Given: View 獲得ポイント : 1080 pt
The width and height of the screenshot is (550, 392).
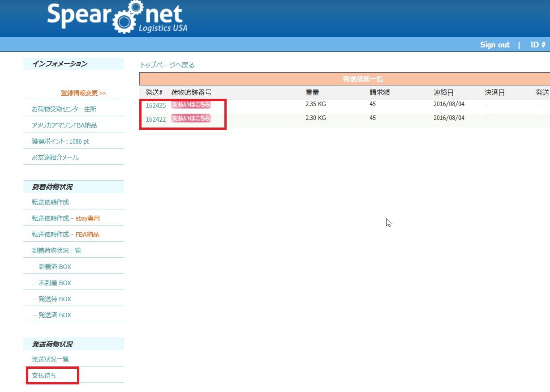Looking at the screenshot, I should (60, 141).
